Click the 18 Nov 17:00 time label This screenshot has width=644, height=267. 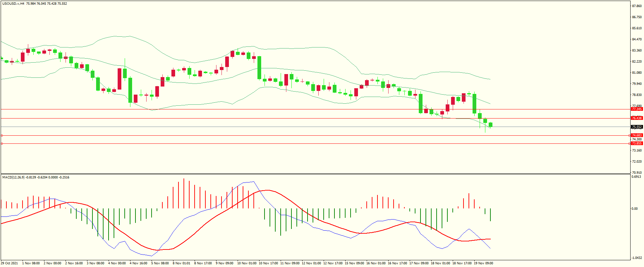462,263
